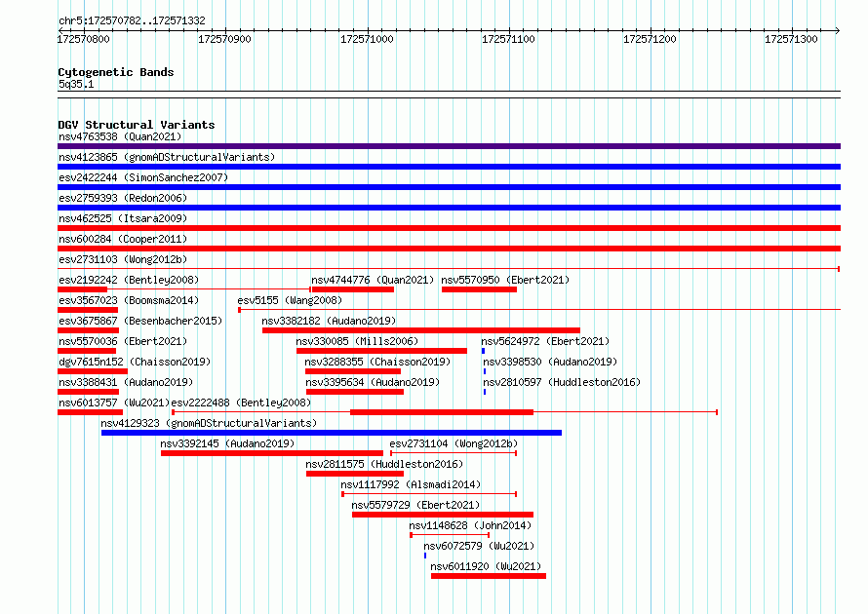
Task: Select nsv462525 (Itsara2009) variant label
Action: [x=123, y=218]
